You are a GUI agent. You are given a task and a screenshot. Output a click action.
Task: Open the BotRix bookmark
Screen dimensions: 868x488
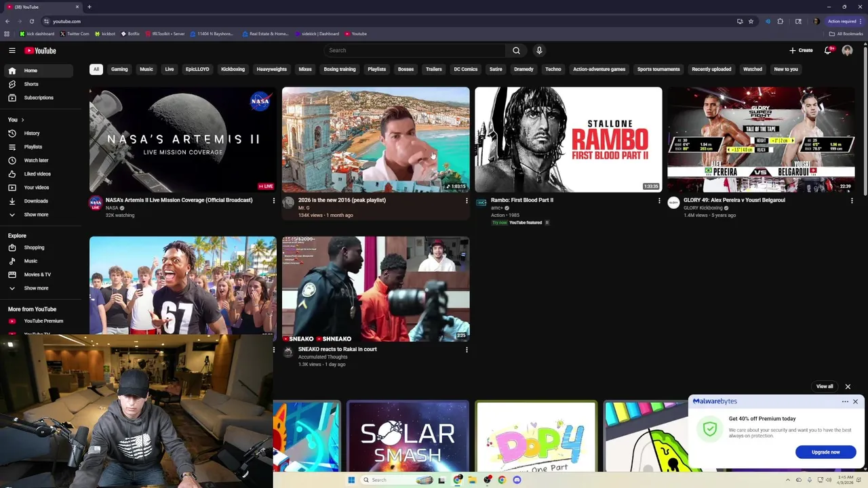[130, 34]
